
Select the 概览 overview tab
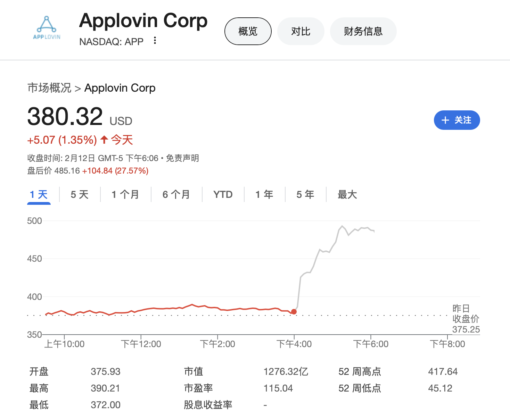[248, 31]
